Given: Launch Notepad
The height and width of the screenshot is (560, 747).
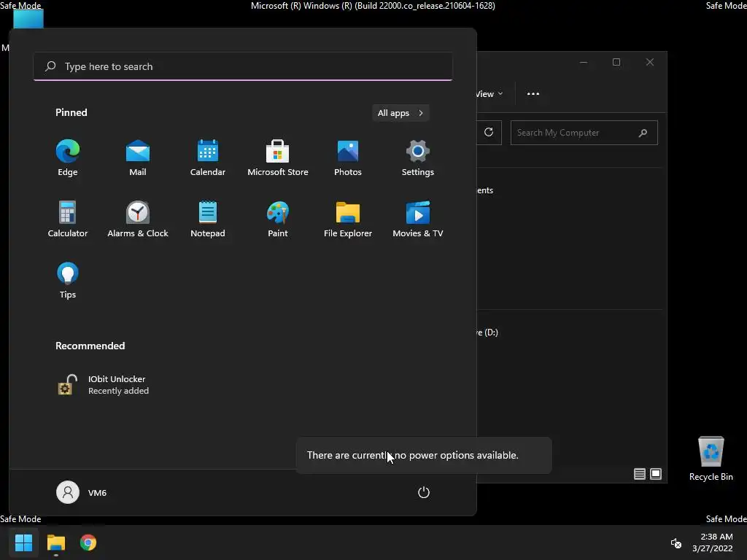Looking at the screenshot, I should click(x=208, y=219).
